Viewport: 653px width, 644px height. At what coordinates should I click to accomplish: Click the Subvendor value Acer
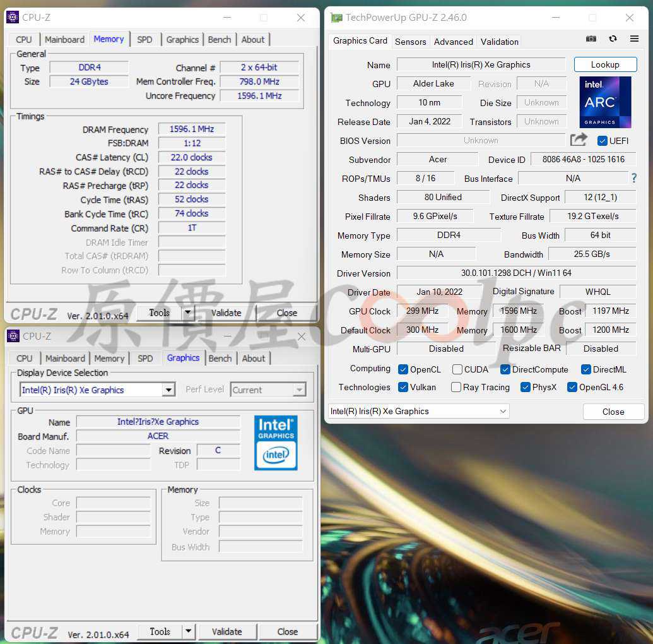coord(437,159)
